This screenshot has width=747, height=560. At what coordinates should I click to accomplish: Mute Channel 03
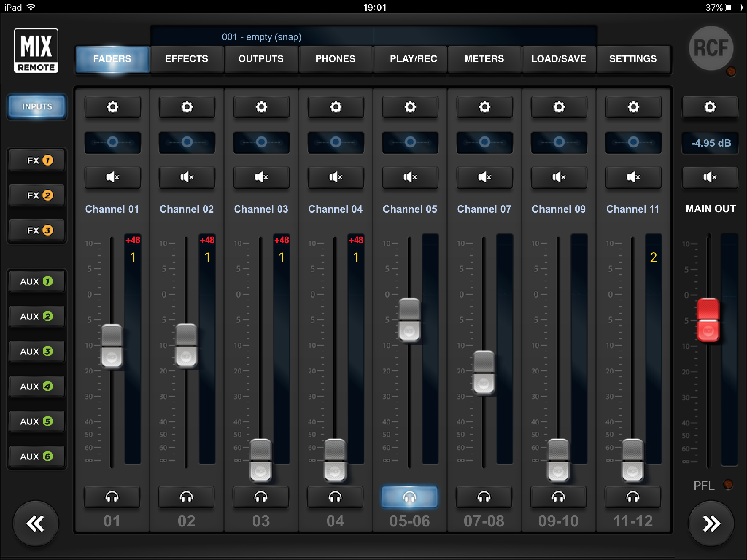pyautogui.click(x=261, y=177)
